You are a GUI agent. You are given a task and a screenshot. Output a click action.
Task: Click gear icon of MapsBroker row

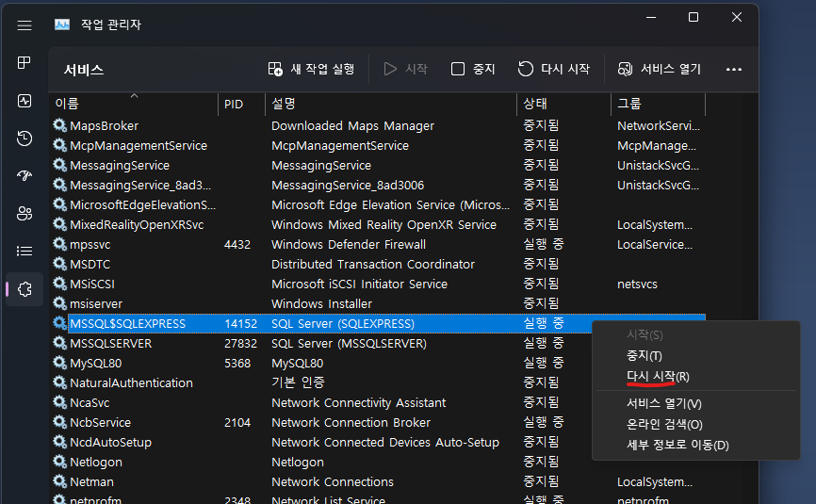(60, 125)
